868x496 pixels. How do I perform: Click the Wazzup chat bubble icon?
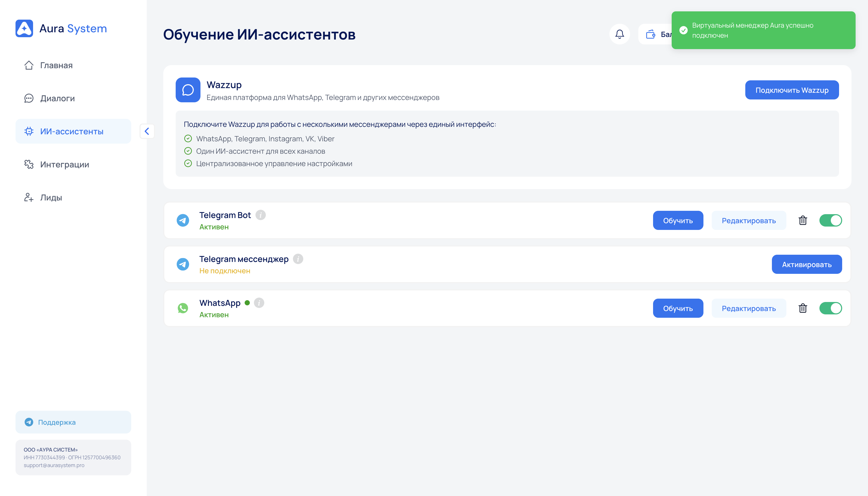click(x=188, y=90)
